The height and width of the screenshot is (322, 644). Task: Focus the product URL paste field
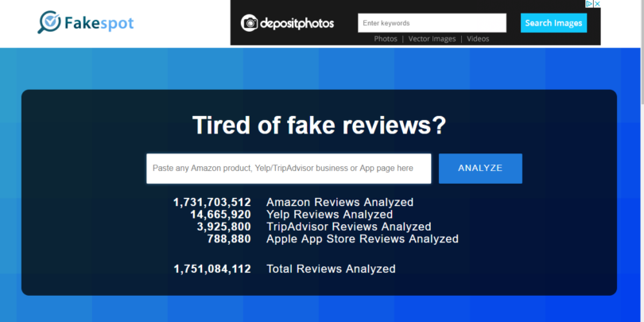289,169
